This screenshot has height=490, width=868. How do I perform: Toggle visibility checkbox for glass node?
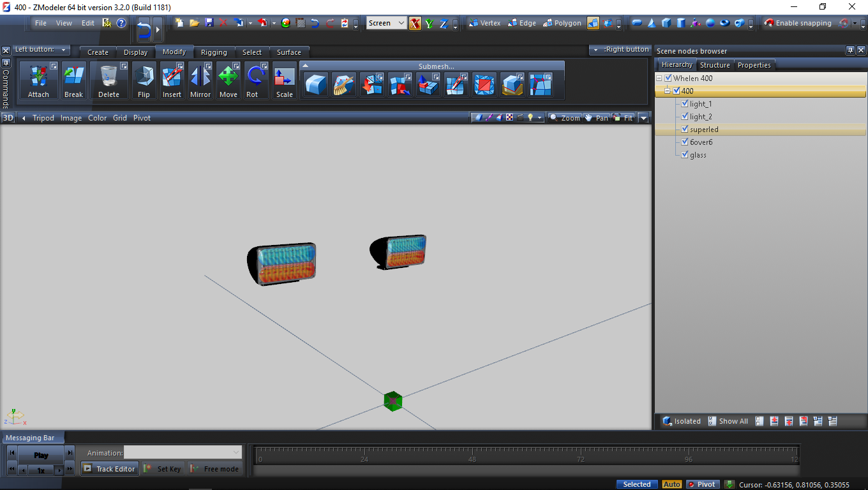click(685, 154)
